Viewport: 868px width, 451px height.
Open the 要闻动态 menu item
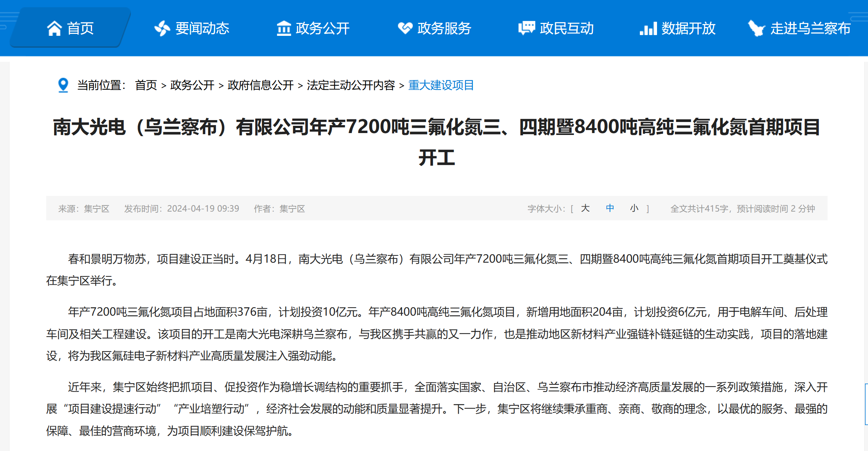point(202,28)
